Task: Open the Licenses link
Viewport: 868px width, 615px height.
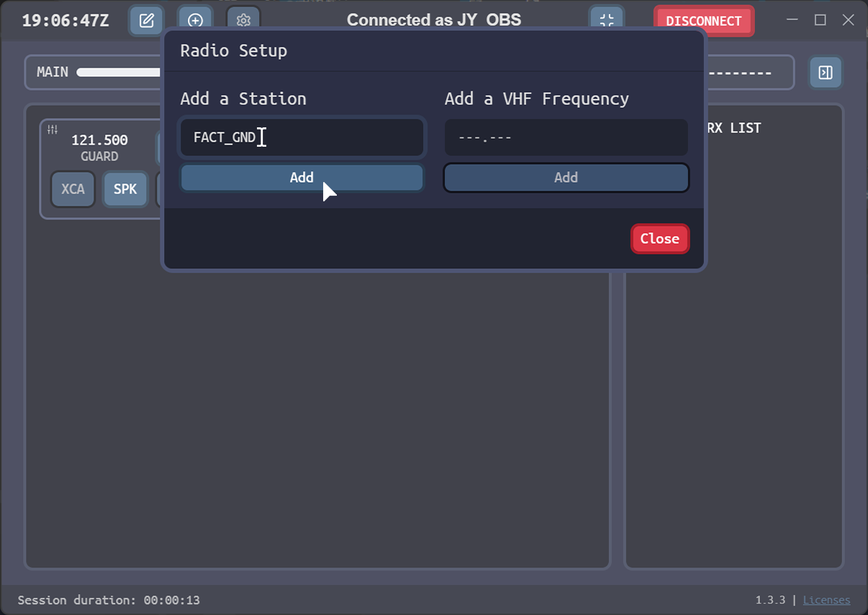Action: tap(826, 600)
